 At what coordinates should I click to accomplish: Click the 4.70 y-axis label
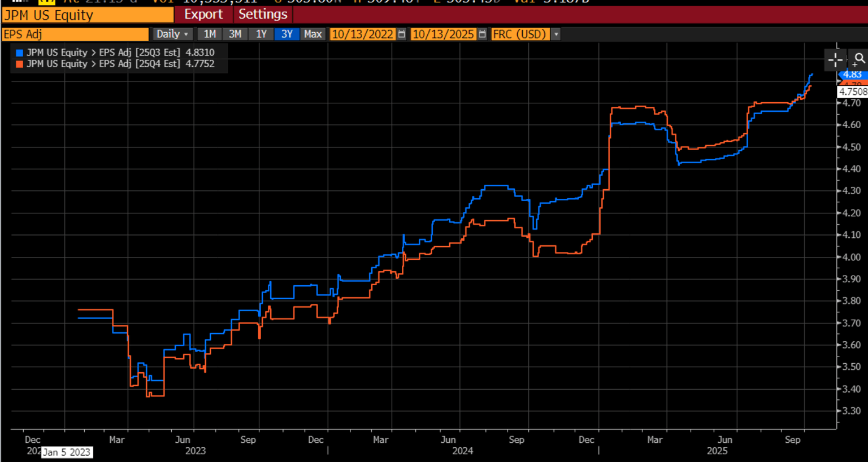852,103
